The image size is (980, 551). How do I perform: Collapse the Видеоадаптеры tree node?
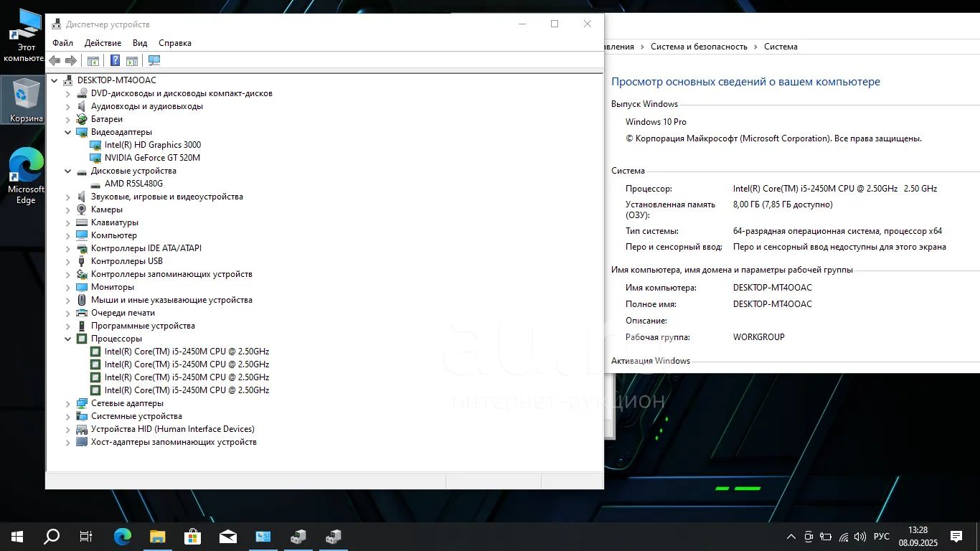tap(68, 132)
